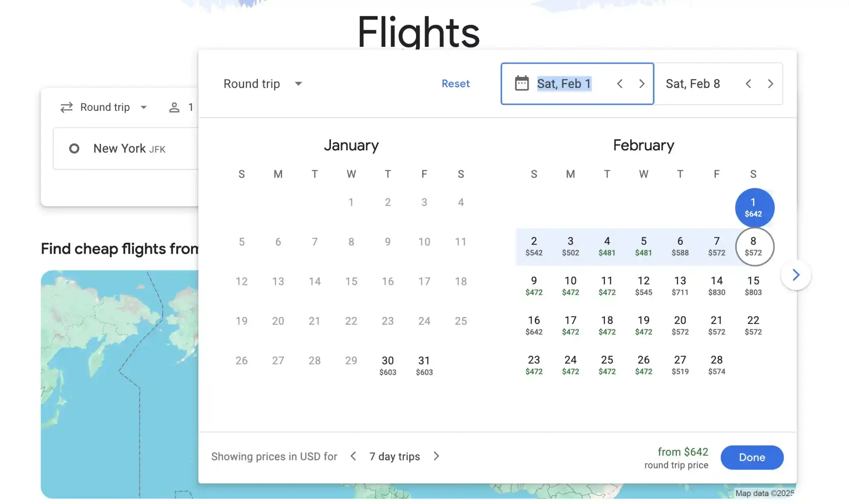The height and width of the screenshot is (504, 849).
Task: Click the New York JFK origin field
Action: [x=129, y=149]
